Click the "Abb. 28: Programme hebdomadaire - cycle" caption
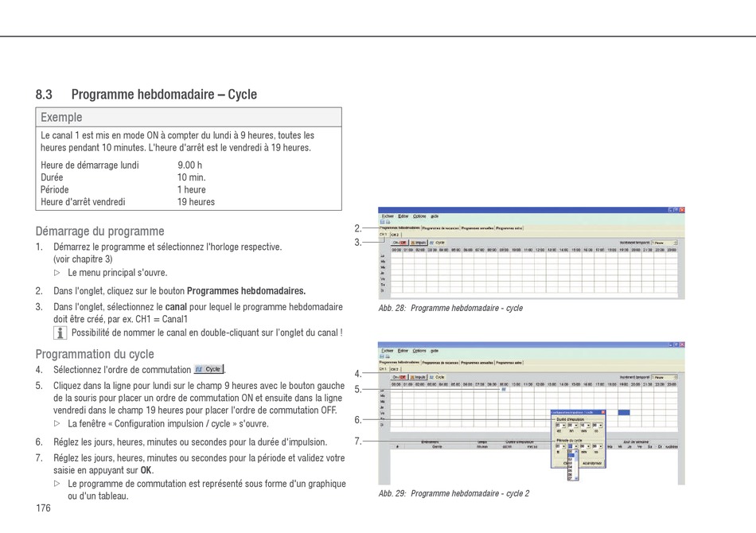Viewport: 756px width, 533px height. [x=450, y=308]
